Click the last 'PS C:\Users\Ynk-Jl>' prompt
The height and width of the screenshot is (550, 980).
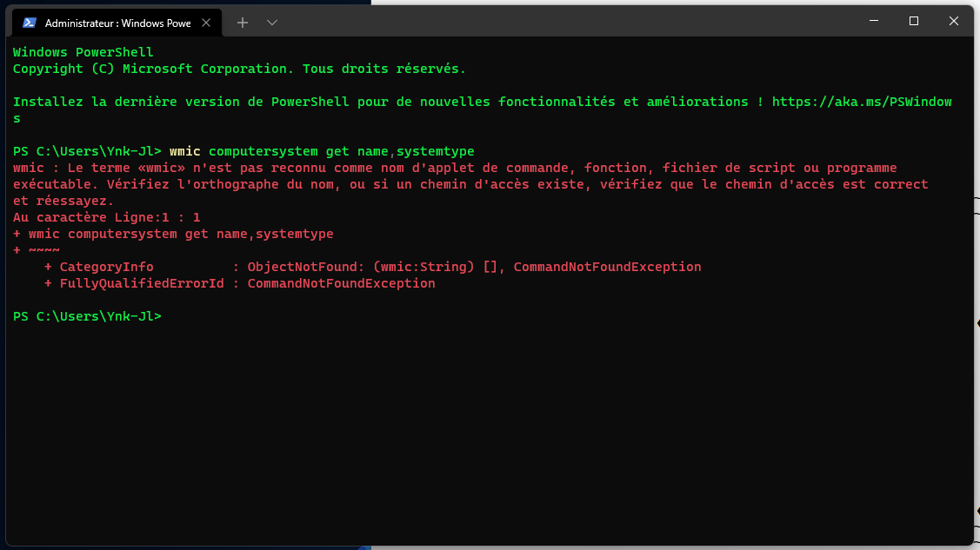[x=87, y=316]
